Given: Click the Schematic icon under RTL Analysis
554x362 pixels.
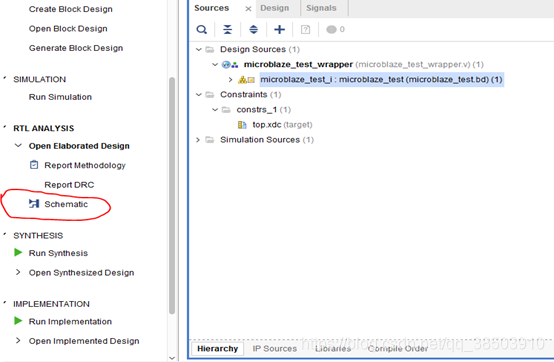Looking at the screenshot, I should [x=34, y=203].
